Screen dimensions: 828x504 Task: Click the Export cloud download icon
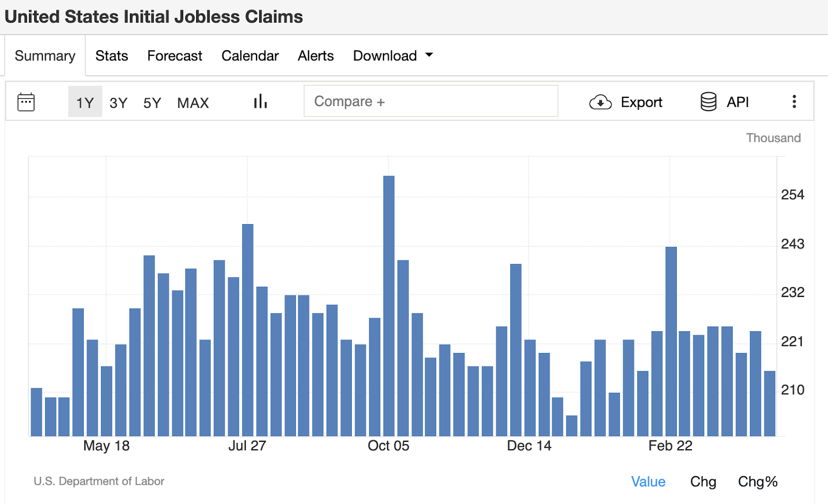click(600, 102)
